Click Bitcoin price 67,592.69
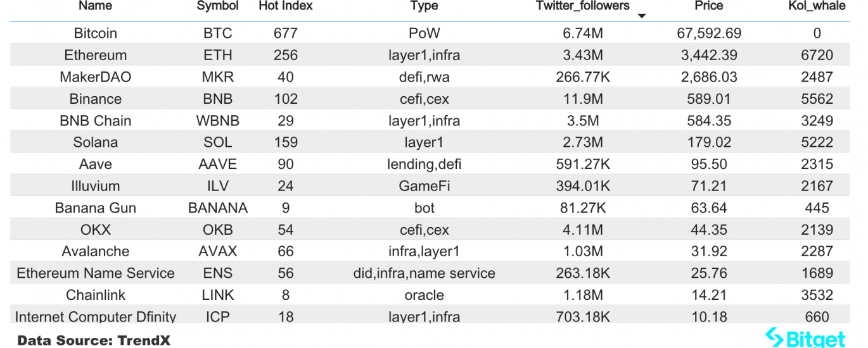 pos(709,34)
